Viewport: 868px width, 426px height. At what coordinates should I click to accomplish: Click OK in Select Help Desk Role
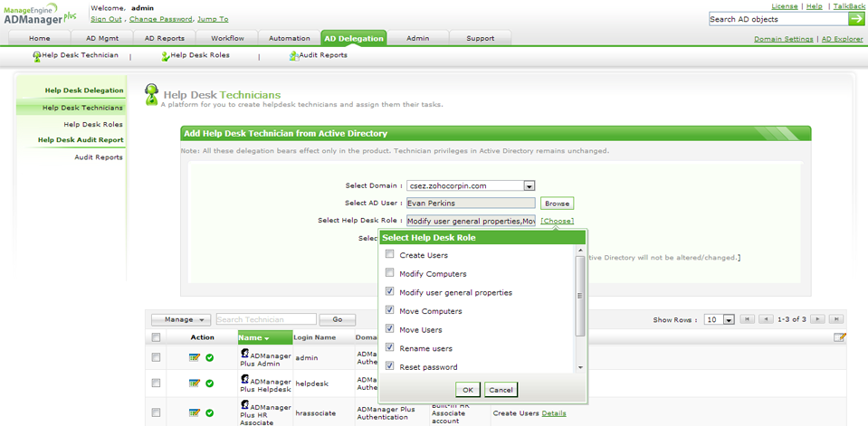[468, 390]
